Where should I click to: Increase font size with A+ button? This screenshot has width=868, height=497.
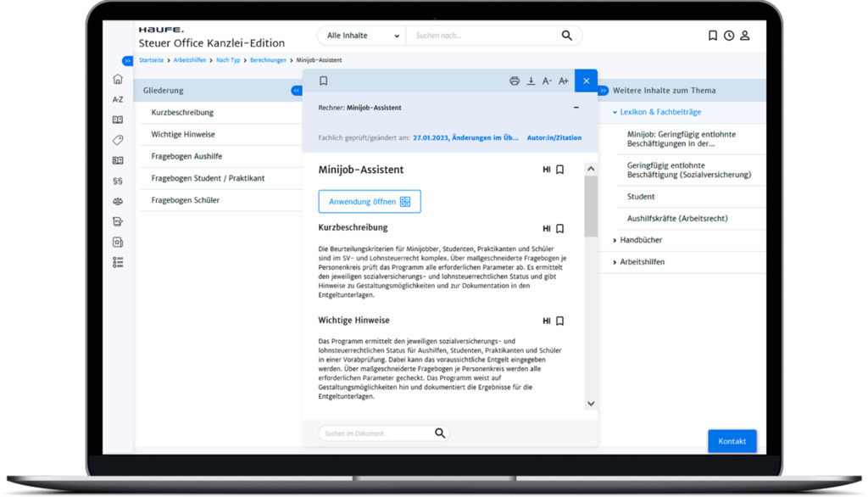pyautogui.click(x=564, y=81)
